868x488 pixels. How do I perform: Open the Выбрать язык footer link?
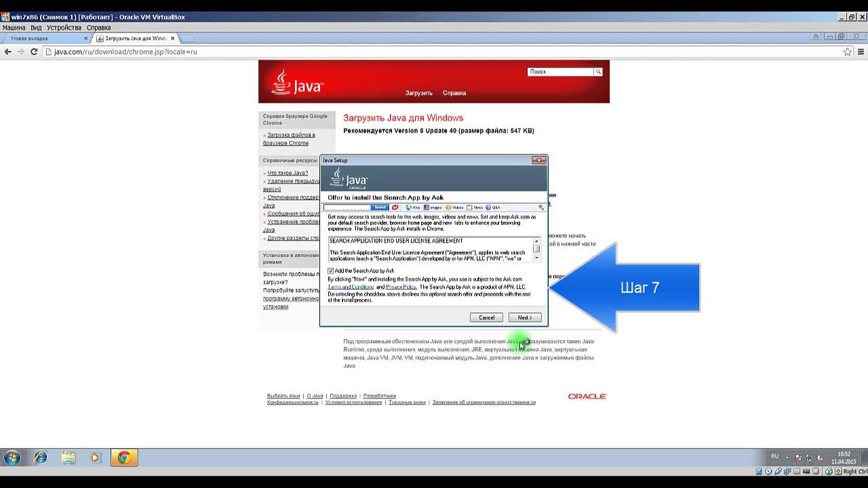point(283,396)
